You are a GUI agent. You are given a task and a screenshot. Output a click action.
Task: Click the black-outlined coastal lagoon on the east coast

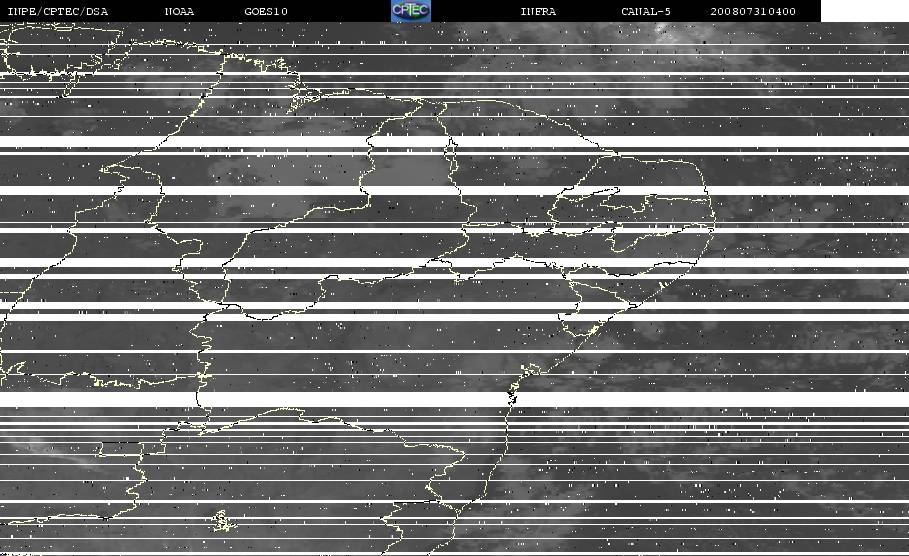[x=512, y=397]
